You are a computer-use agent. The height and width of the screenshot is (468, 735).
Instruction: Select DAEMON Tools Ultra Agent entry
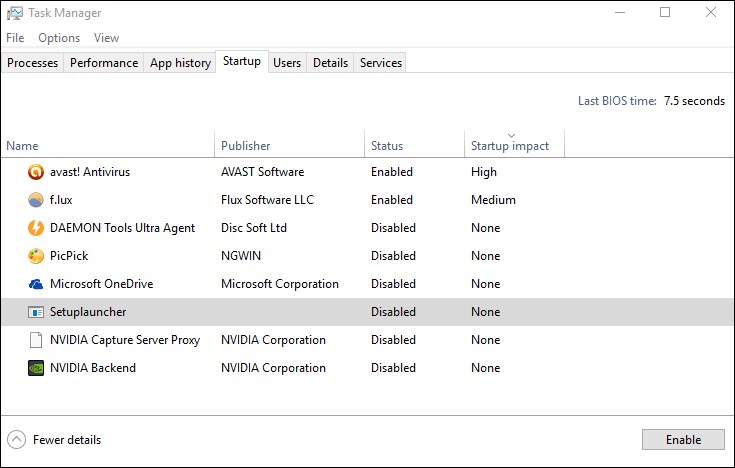pos(122,228)
